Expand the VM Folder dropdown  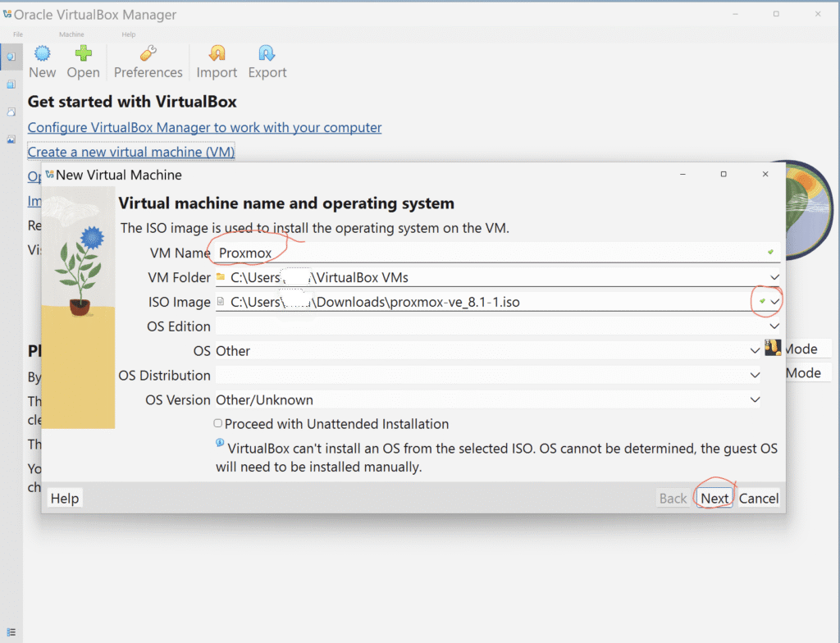click(774, 277)
